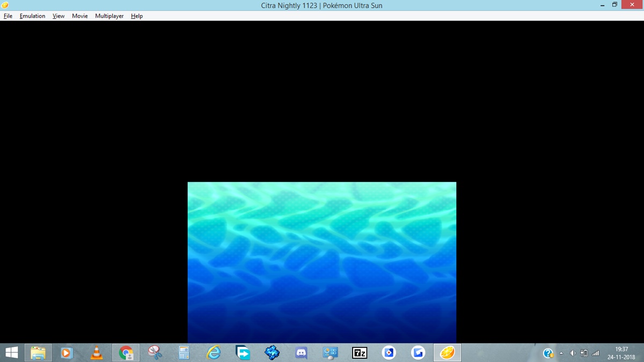Open the File menu
This screenshot has height=362, width=644.
coord(8,16)
